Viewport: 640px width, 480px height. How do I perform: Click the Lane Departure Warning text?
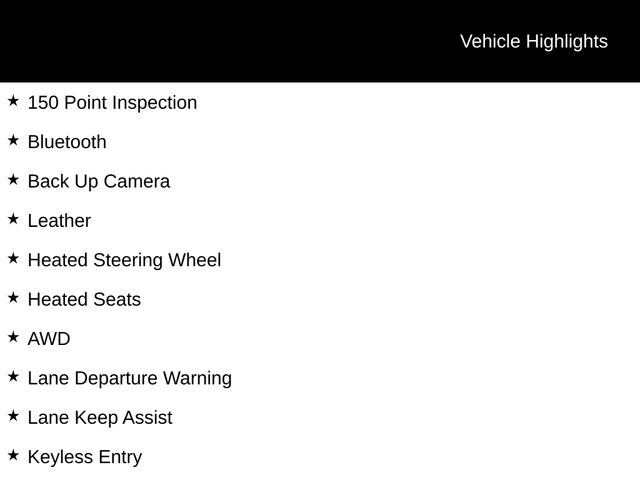coord(130,378)
